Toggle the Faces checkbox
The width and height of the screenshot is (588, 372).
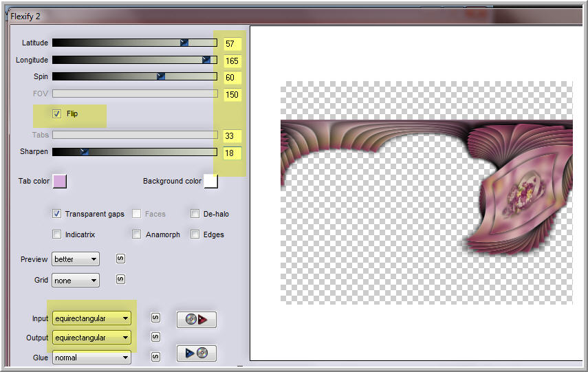pos(136,214)
